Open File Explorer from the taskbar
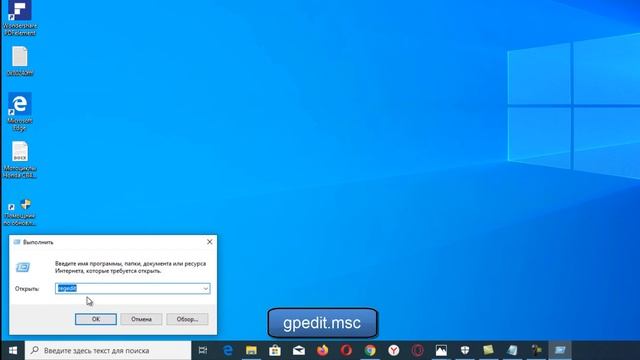The width and height of the screenshot is (640, 360). tap(251, 350)
